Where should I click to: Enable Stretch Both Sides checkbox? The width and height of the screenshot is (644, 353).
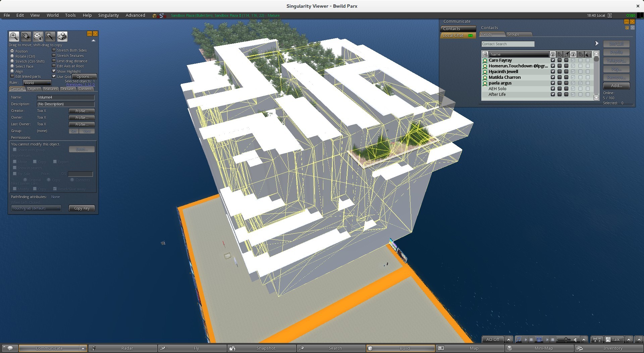(54, 50)
